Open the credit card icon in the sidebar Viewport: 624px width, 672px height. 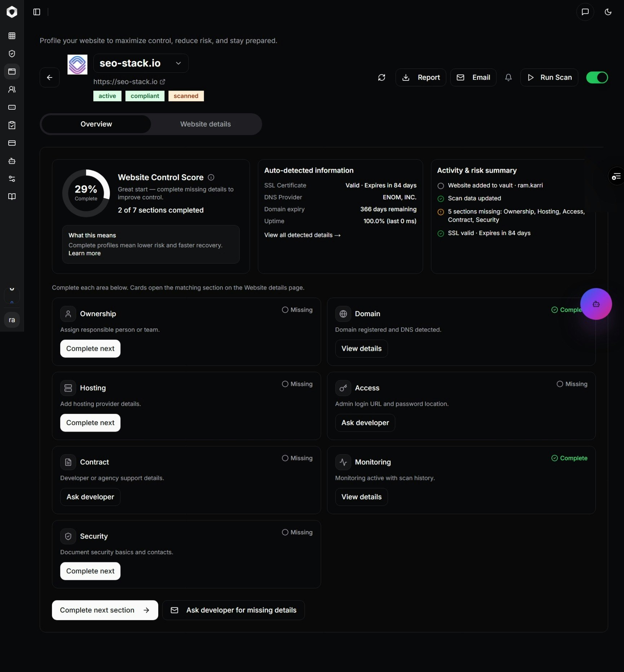[12, 143]
